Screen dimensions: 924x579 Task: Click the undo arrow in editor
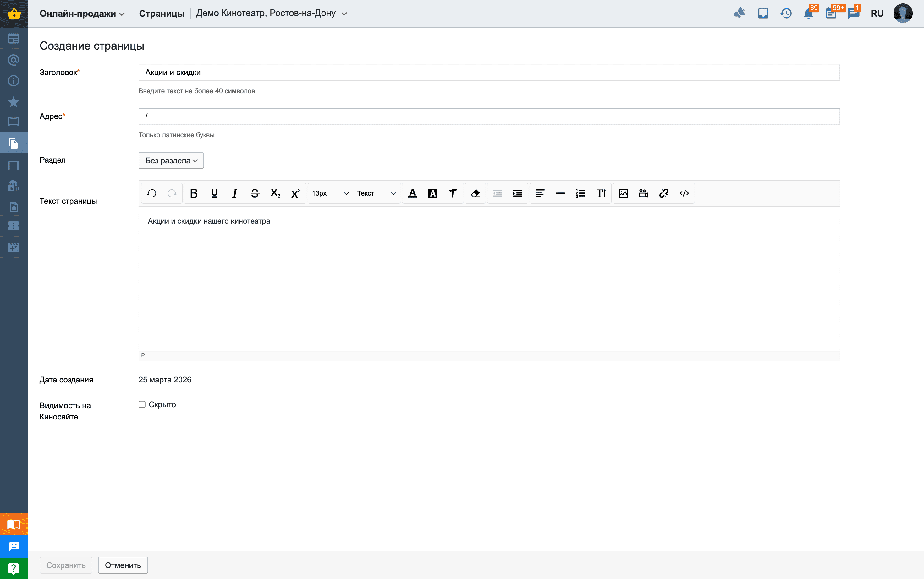click(152, 193)
